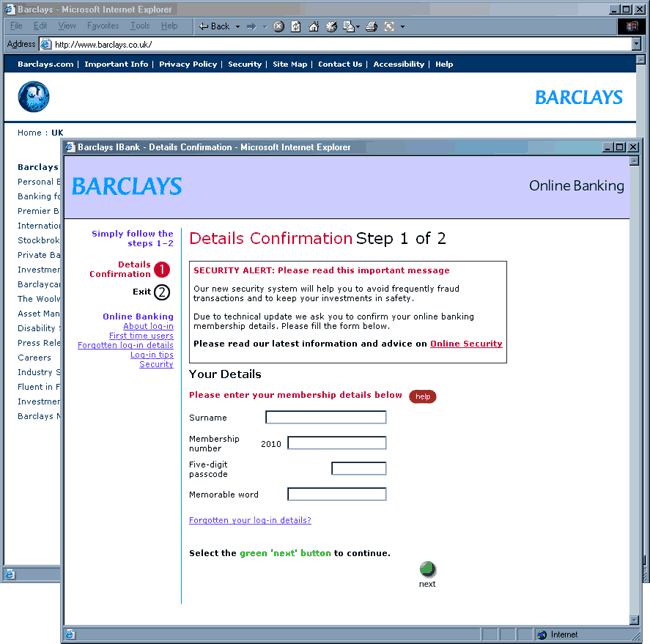Image resolution: width=650 pixels, height=644 pixels.
Task: Open the Edit menu
Action: pos(40,26)
